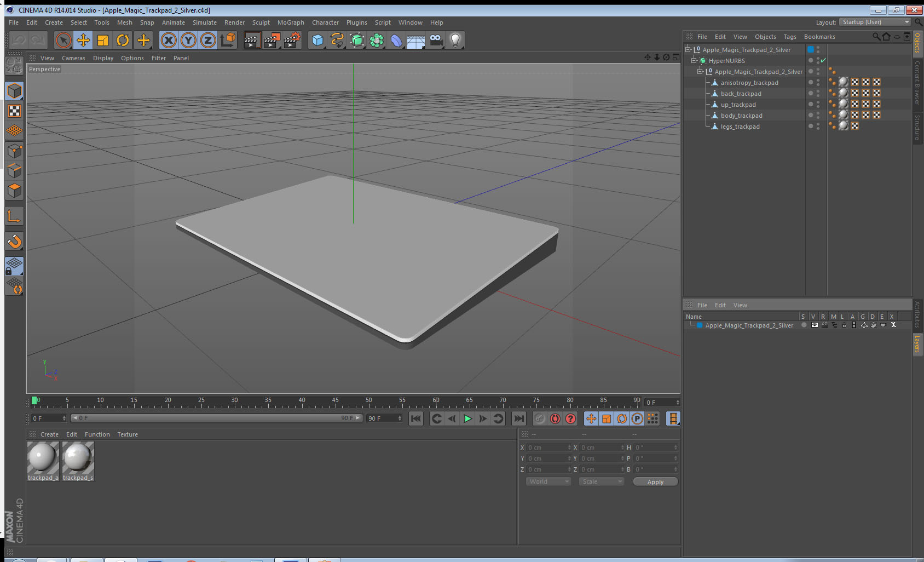Open the Array modeling objects
Image resolution: width=924 pixels, height=562 pixels.
[x=377, y=40]
